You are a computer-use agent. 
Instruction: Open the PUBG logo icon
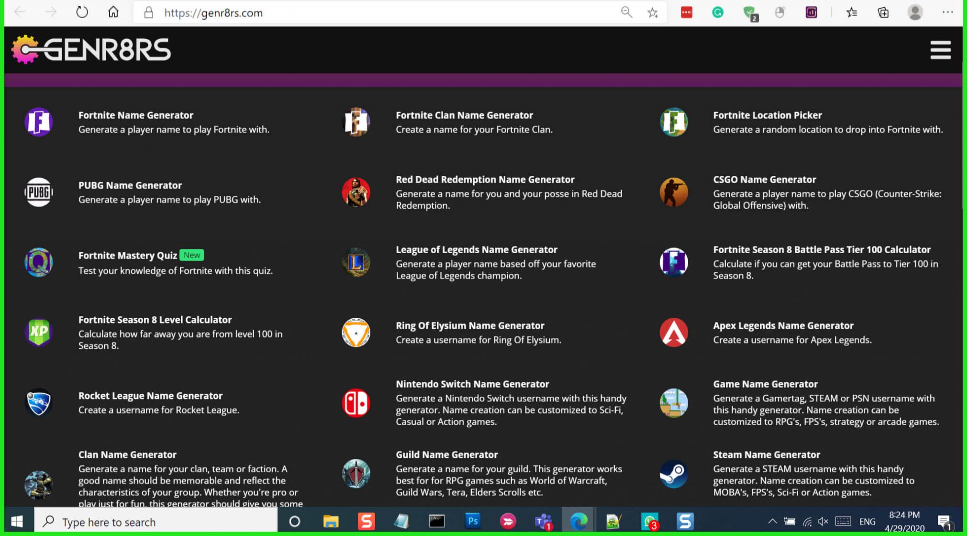click(x=38, y=192)
